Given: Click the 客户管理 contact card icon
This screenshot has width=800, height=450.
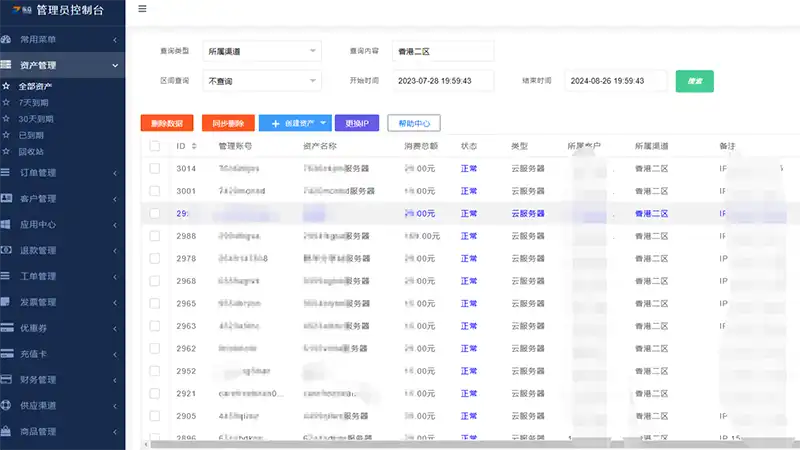Looking at the screenshot, I should pos(6,198).
